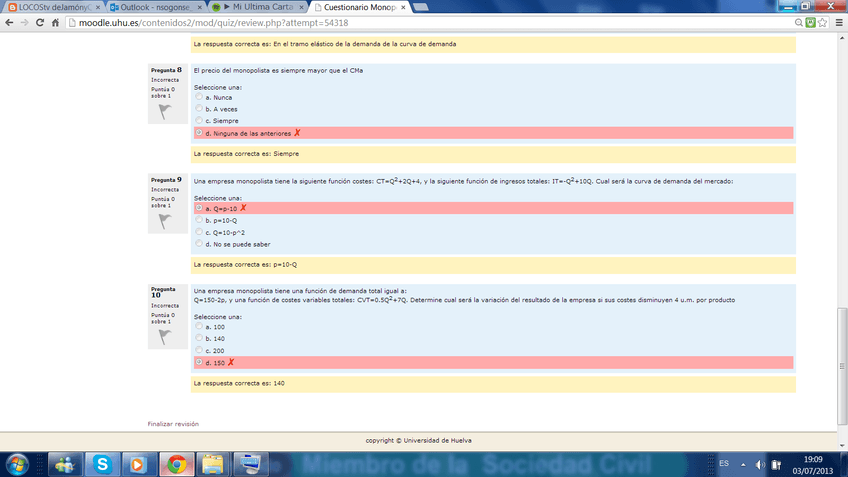Open the green extension icon in address bar
The image size is (848, 477).
(x=810, y=23)
